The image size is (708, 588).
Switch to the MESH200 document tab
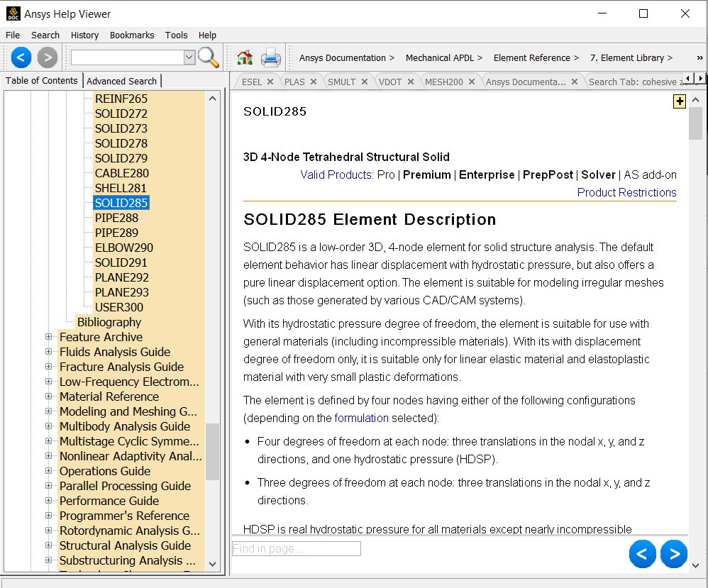(x=444, y=82)
